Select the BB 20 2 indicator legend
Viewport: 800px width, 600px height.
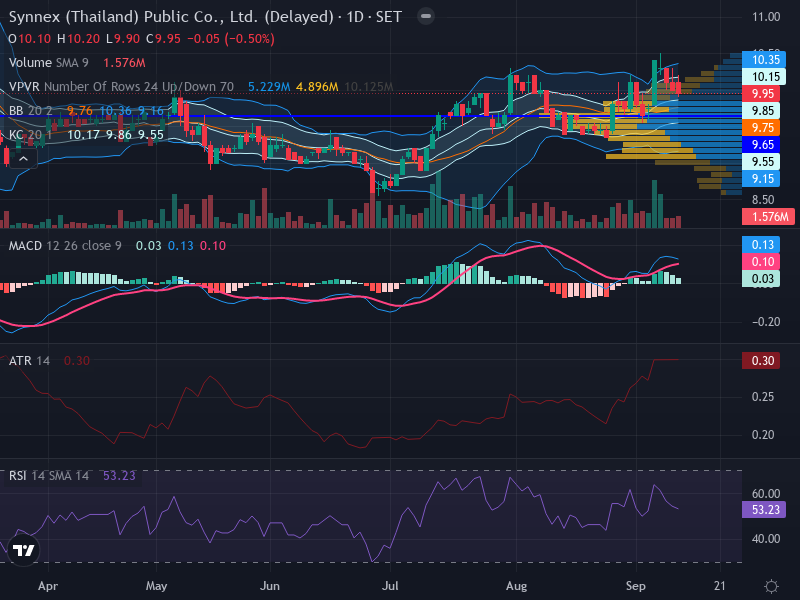point(30,111)
